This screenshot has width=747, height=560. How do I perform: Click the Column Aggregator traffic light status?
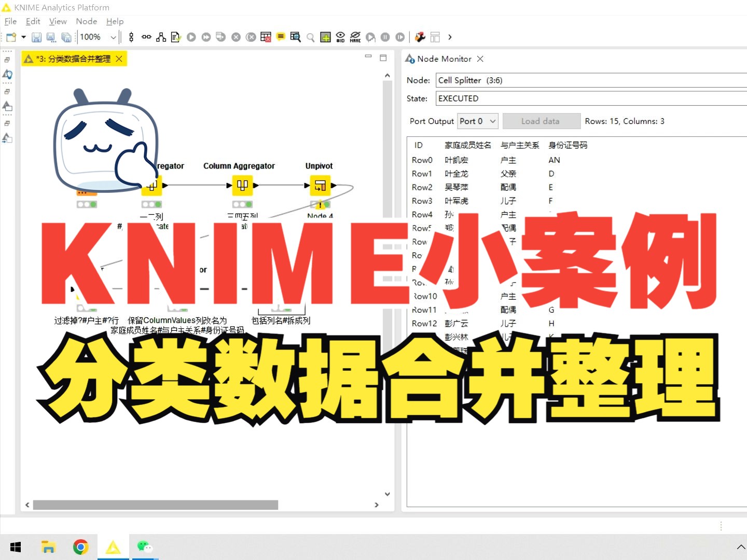[x=242, y=204]
